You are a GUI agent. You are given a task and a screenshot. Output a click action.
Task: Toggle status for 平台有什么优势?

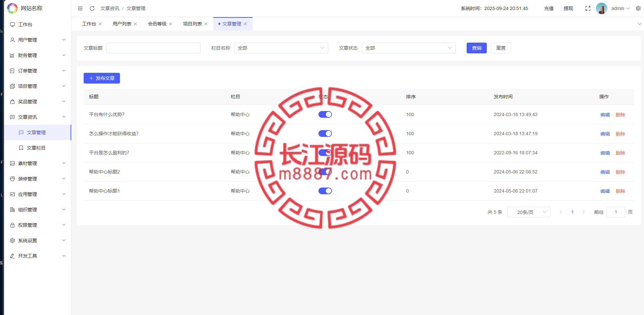[325, 114]
